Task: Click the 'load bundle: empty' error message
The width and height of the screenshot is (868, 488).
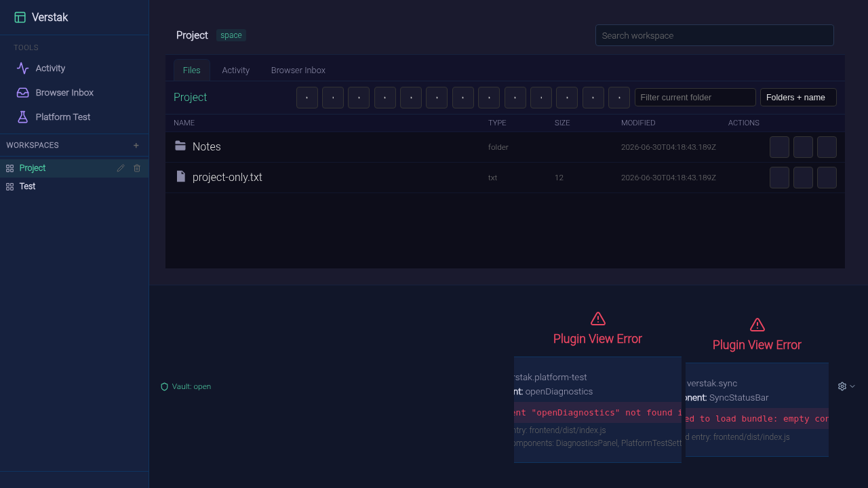Action: point(757,419)
